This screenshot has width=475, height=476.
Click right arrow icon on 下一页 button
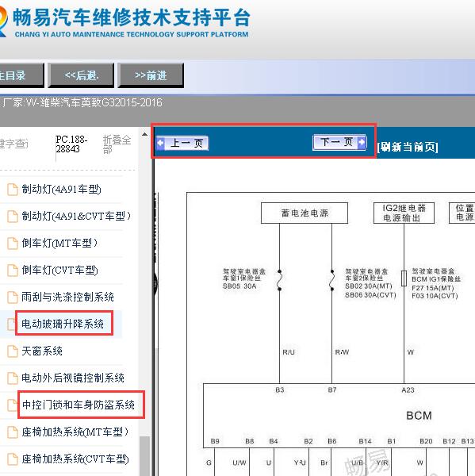pyautogui.click(x=362, y=142)
